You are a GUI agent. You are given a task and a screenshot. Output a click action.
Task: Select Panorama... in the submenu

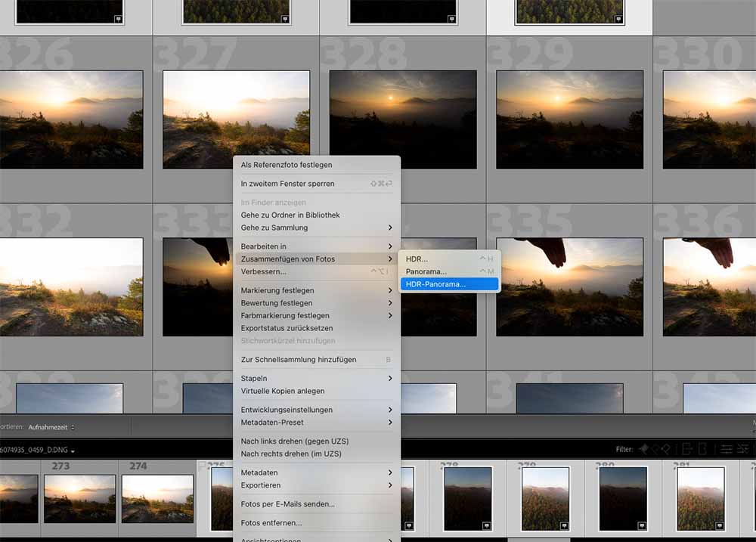click(426, 271)
